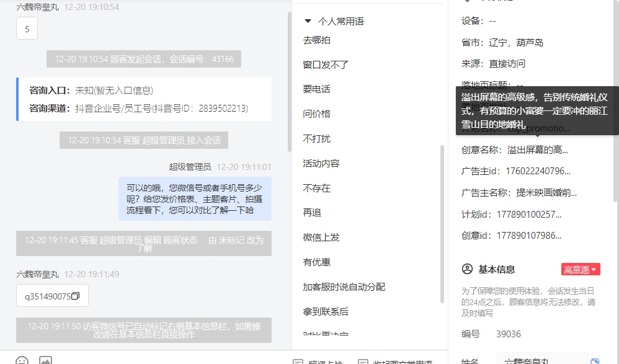Click the 超级管理员 sender label at 19:11:01
This screenshot has width=619, height=364.
pyautogui.click(x=190, y=167)
